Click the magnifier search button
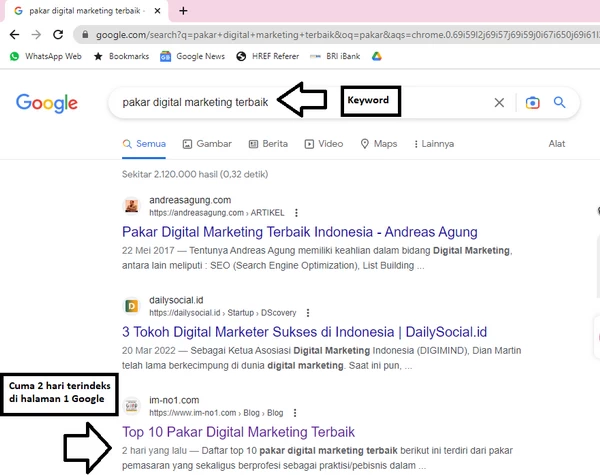Image resolution: width=600 pixels, height=475 pixels. (559, 102)
